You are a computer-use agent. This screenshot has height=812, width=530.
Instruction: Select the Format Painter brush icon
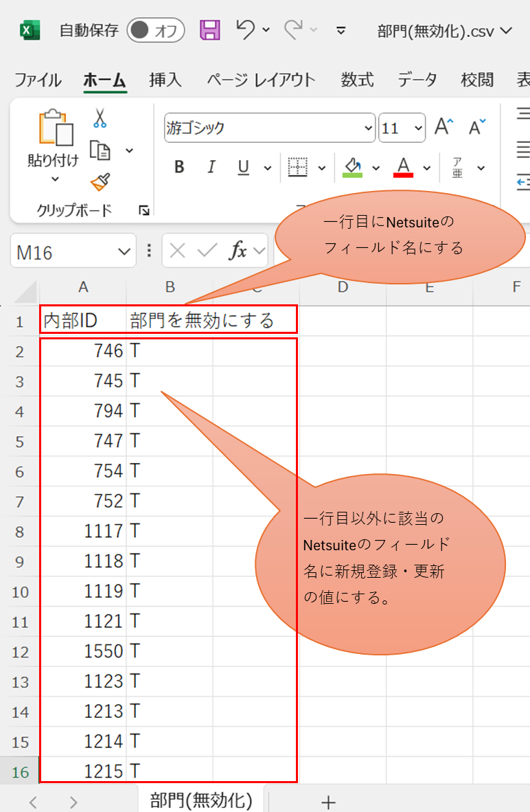(x=100, y=182)
